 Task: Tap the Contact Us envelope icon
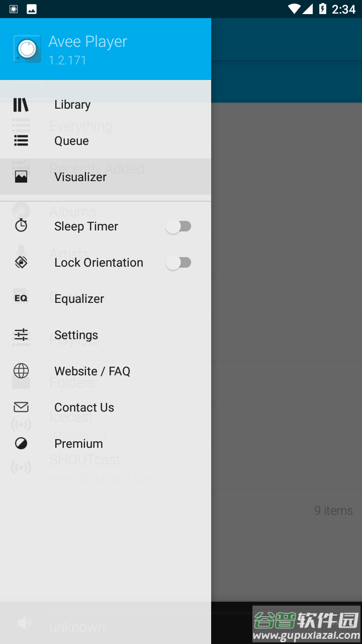click(x=21, y=407)
